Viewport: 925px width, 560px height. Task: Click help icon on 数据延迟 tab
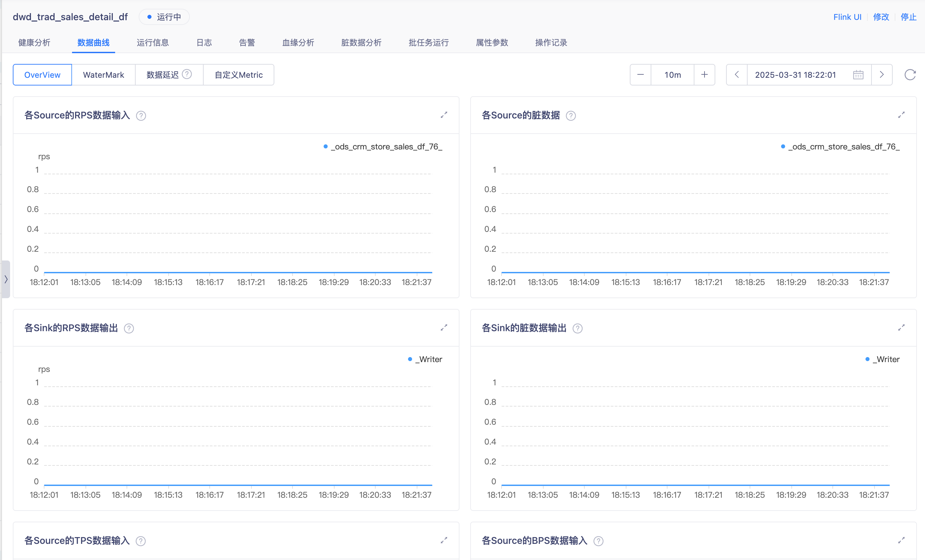point(187,74)
